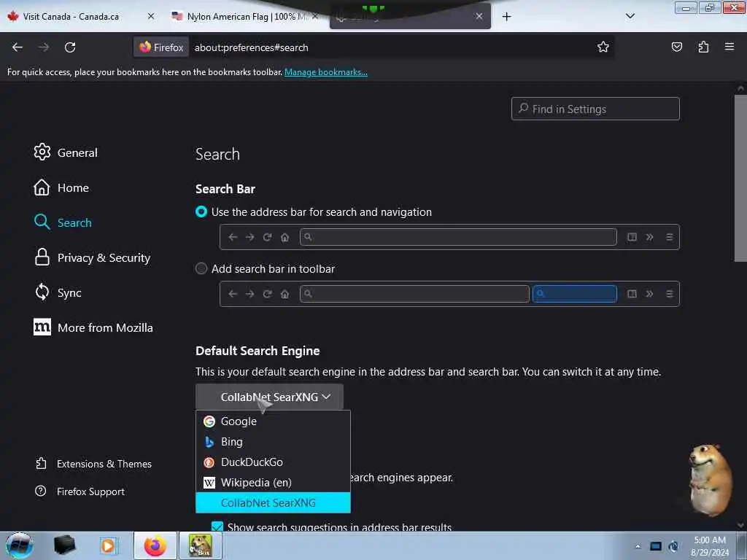Click the settings page vertical scrollbar thumb
The width and height of the screenshot is (747, 560).
pyautogui.click(x=740, y=178)
